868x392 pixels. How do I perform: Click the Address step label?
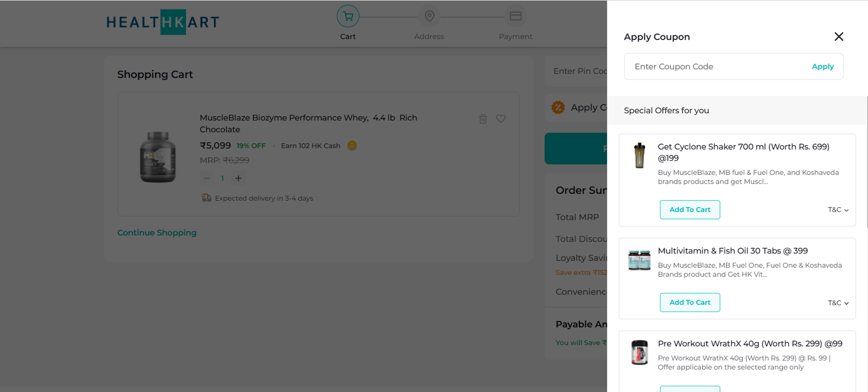pos(429,36)
